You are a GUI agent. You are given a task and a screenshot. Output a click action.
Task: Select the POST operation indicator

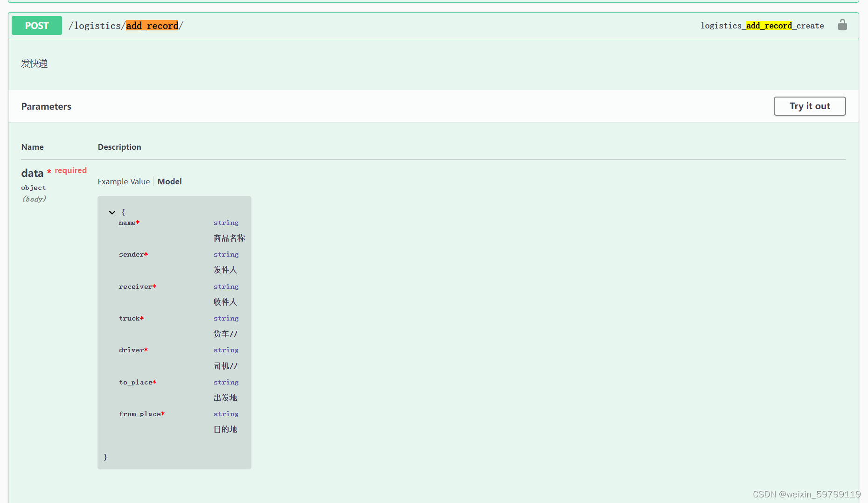click(x=36, y=25)
